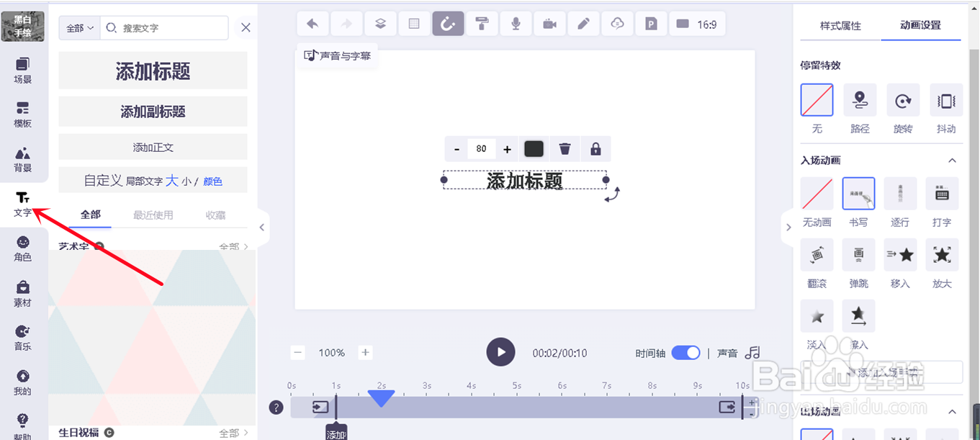Open the 场景 panel in the sidebar
Image resolution: width=980 pixels, height=440 pixels.
coord(22,68)
